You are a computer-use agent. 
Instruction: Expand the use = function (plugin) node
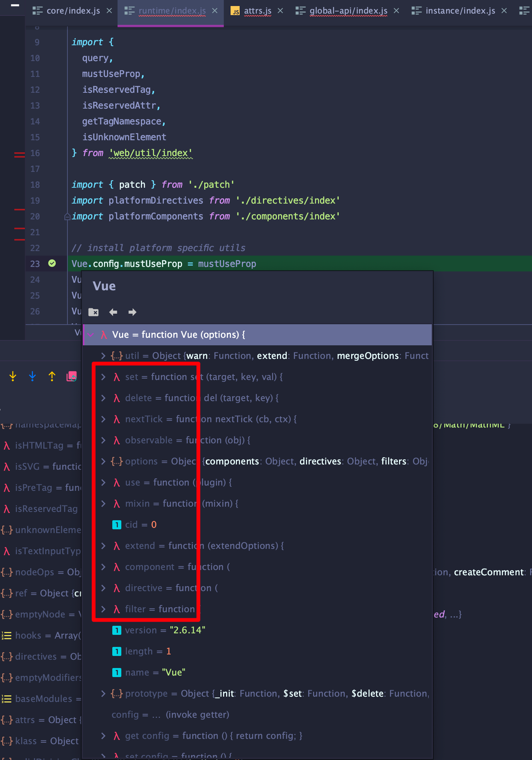coord(103,483)
